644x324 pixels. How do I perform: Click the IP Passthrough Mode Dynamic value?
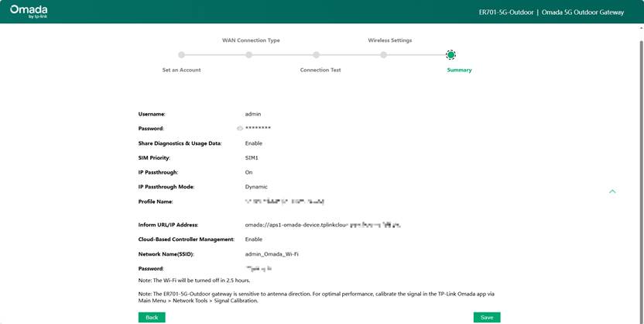click(256, 187)
